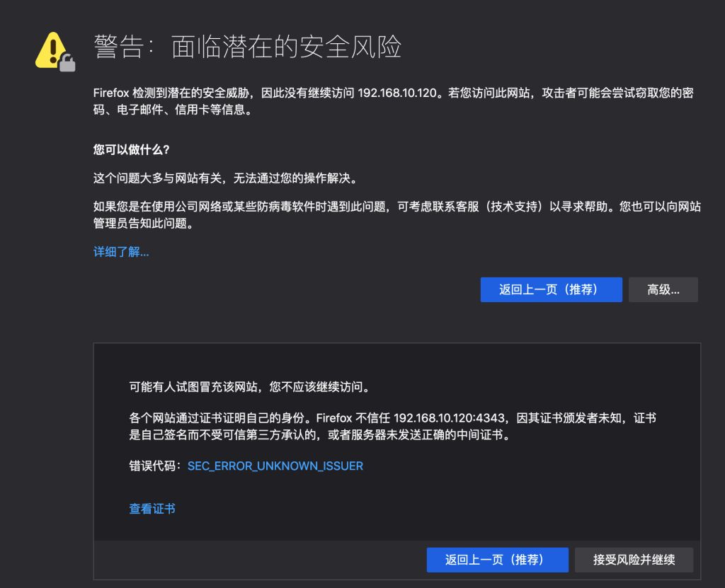Click the paragraph mentioning 192.168.10.120:4343
Screen dimensions: 725x588
click(392, 426)
